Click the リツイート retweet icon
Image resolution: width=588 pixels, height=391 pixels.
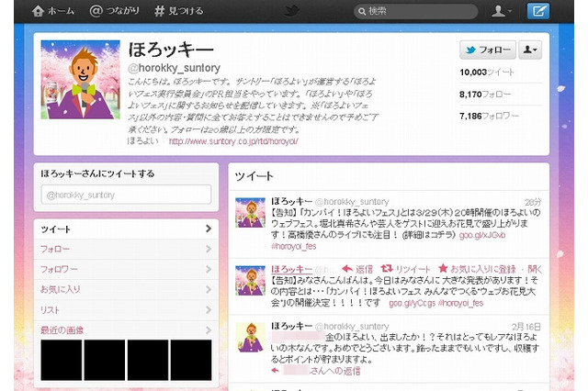coord(387,269)
